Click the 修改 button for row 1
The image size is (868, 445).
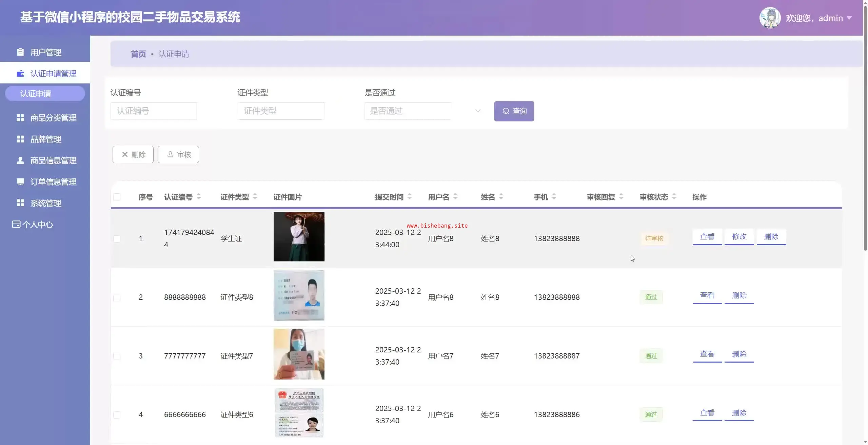click(739, 237)
